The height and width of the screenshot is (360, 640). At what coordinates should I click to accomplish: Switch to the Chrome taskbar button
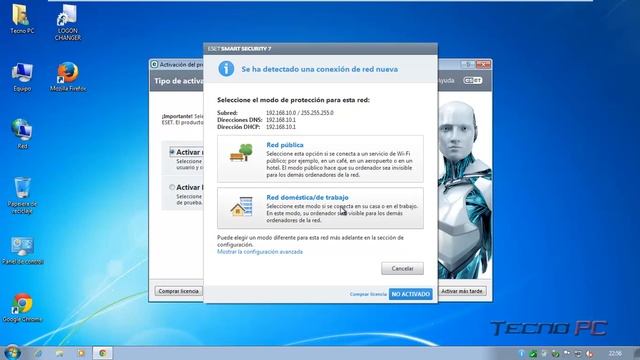tap(102, 353)
